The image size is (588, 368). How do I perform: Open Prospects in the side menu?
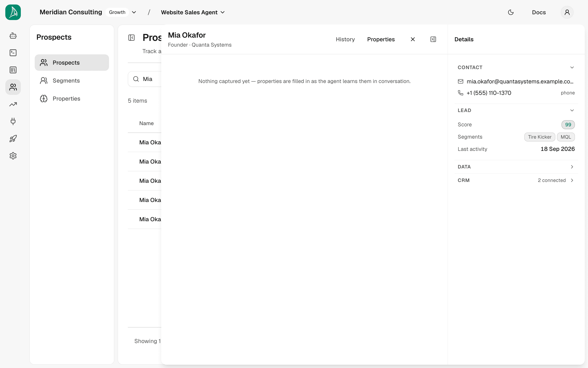point(72,63)
